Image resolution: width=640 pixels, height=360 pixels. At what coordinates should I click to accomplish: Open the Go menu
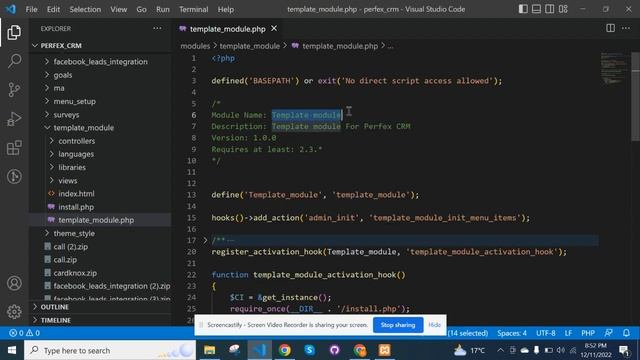click(141, 9)
